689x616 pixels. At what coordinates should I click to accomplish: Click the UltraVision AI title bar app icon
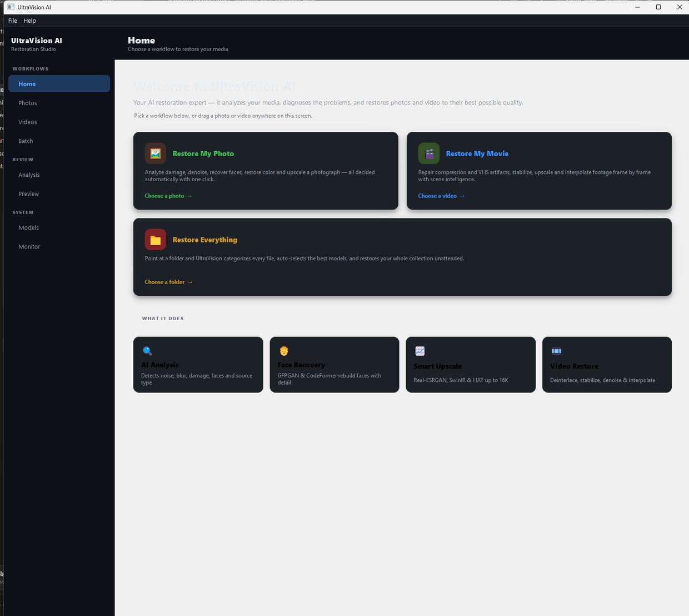click(x=11, y=7)
